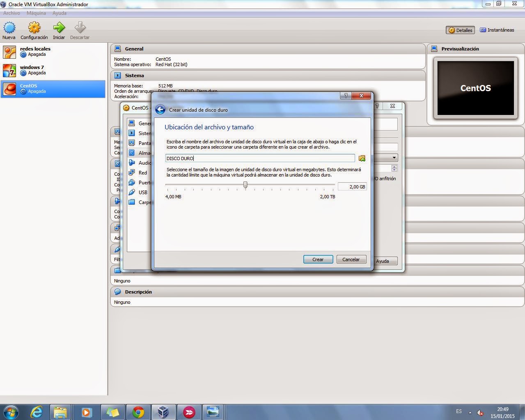Open Sistema category in CentOS settings

[140, 133]
